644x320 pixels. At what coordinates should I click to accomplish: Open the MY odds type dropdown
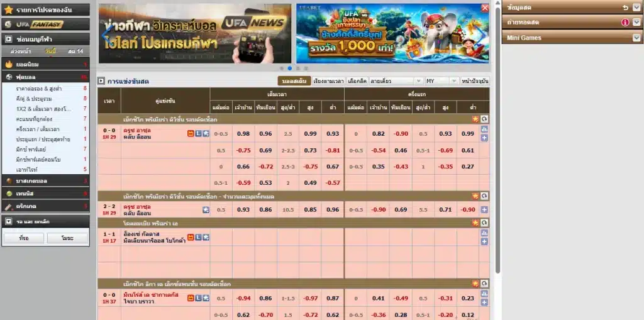point(441,81)
